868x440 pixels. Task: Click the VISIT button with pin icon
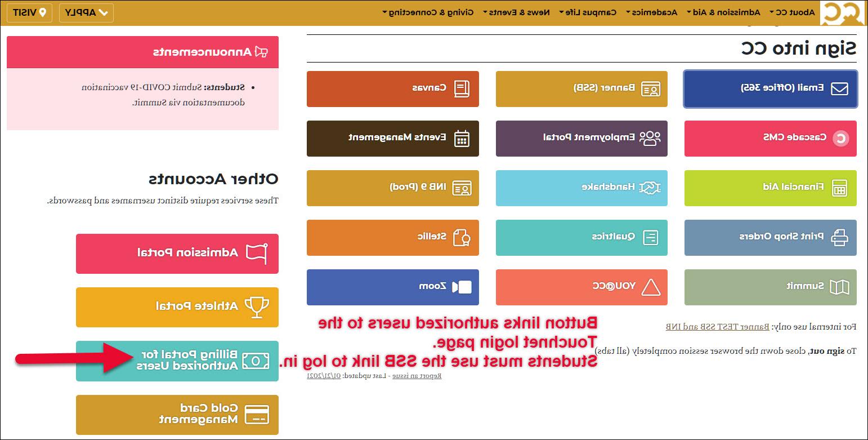pos(29,12)
